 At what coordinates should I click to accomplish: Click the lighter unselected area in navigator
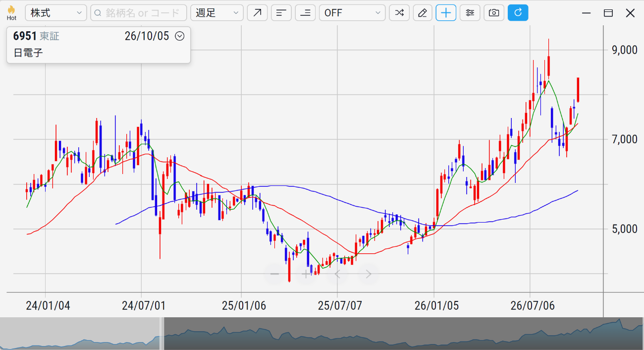click(x=80, y=334)
